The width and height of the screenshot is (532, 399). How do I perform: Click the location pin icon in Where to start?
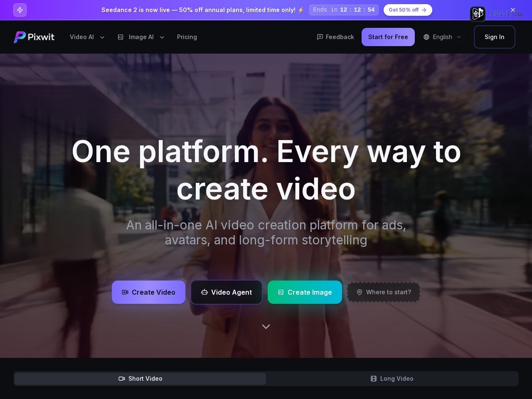tap(360, 292)
